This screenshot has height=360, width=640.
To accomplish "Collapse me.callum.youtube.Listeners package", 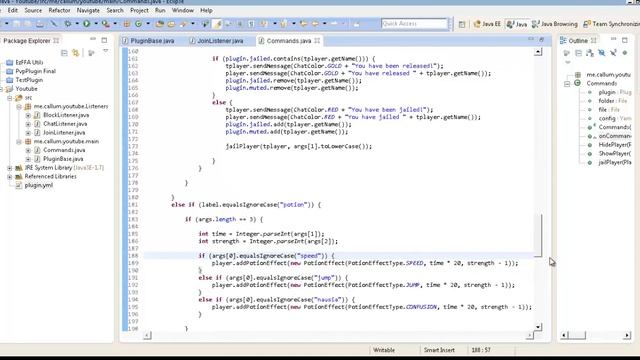I will point(19,107).
